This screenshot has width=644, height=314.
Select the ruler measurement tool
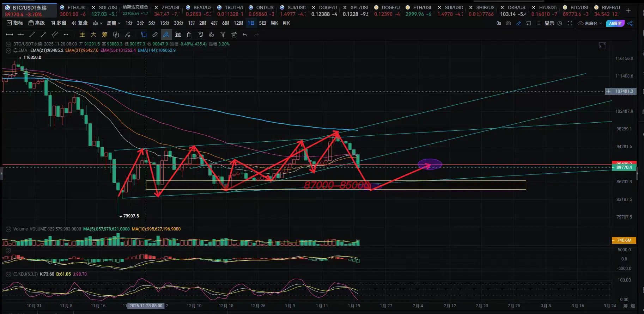pyautogui.click(x=155, y=35)
